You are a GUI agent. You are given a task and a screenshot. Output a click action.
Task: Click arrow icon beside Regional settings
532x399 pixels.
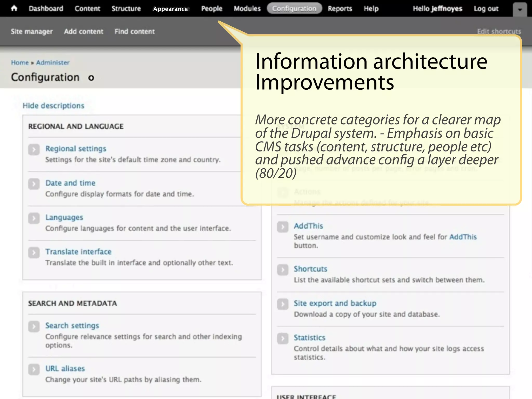(34, 150)
